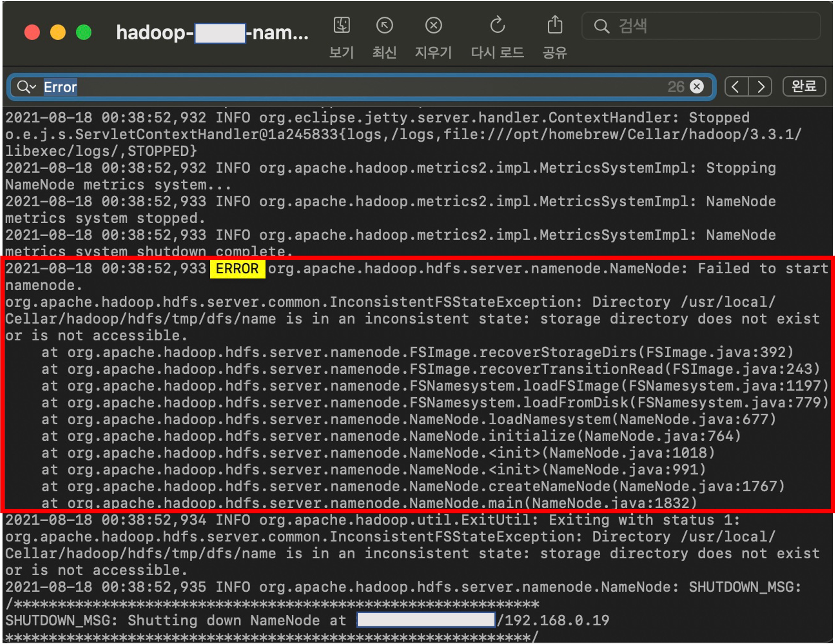This screenshot has height=644, width=835.
Task: Click the 'Exiting with status 1:' text
Action: 644,520
